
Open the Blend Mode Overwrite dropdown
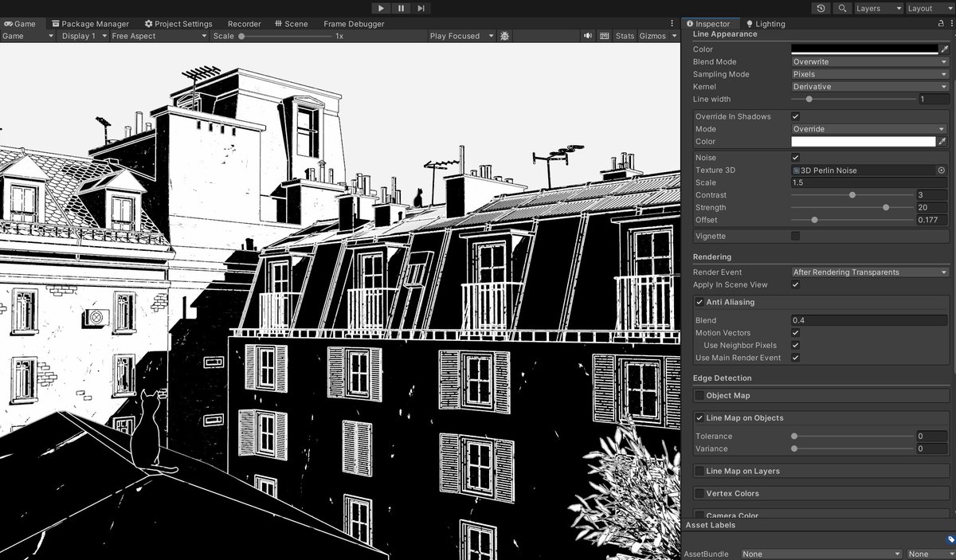pyautogui.click(x=870, y=61)
